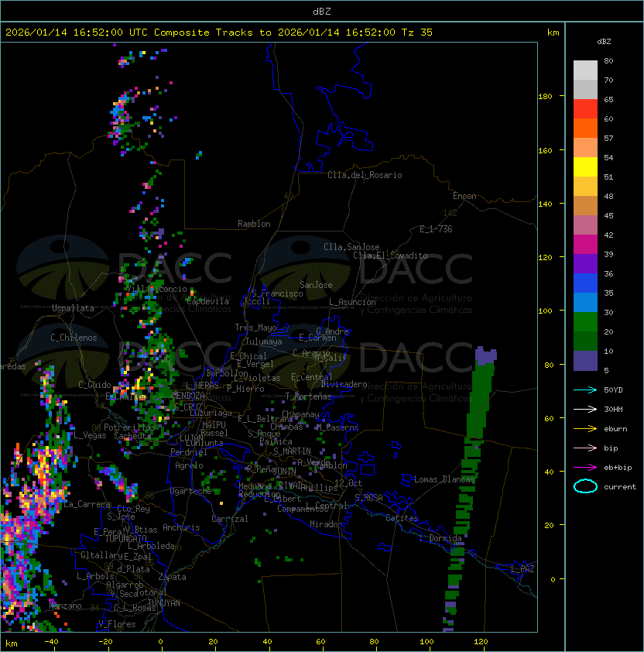This screenshot has width=644, height=652.
Task: Click the 'L_Dormida' map label
Action: pos(440,538)
